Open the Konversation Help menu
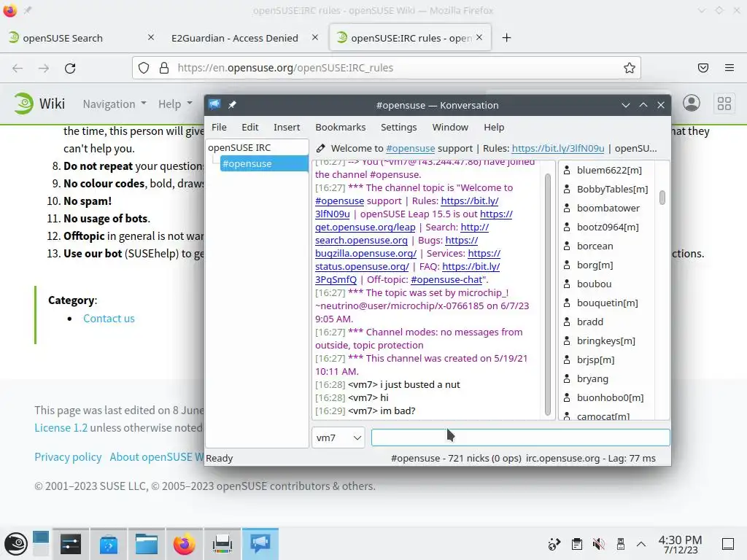The height and width of the screenshot is (560, 747). click(494, 127)
